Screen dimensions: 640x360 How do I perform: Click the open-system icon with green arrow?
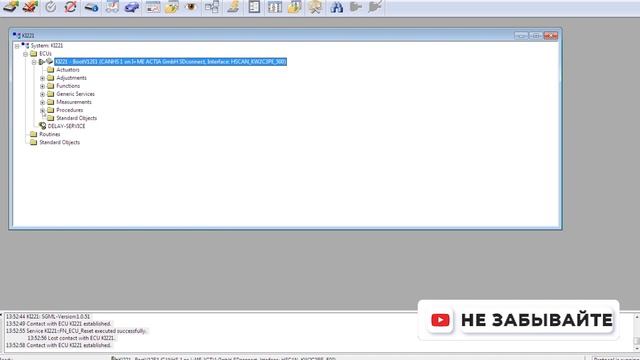11,7
